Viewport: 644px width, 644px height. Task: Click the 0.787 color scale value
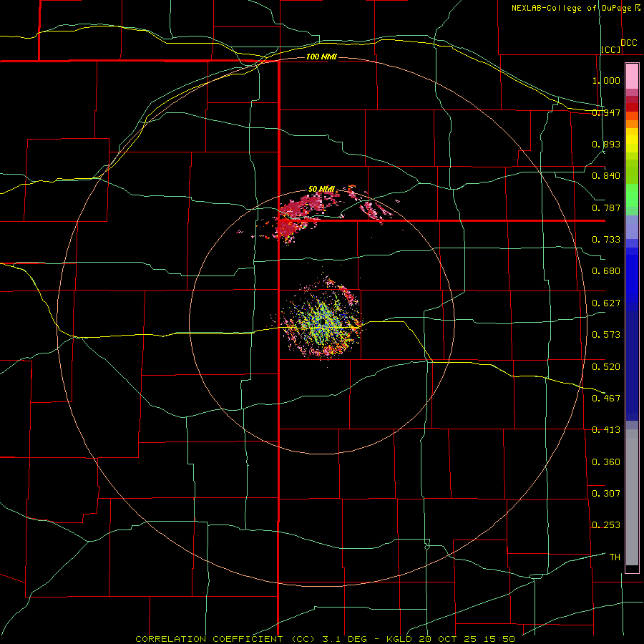tap(606, 208)
